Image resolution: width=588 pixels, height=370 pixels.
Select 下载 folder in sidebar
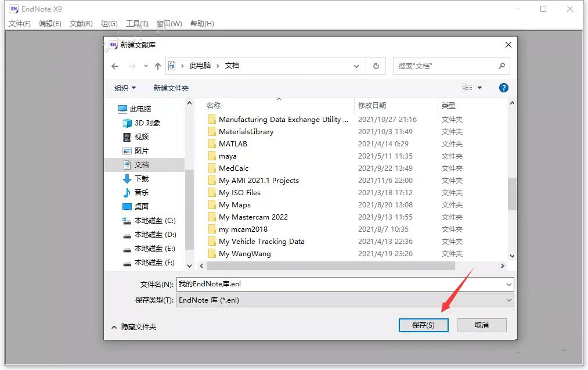pos(136,179)
